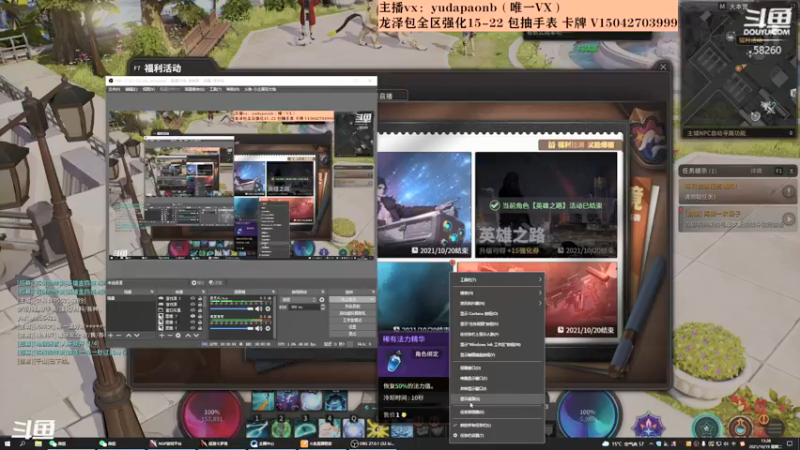Click OBS 退出 button in controls
Viewport: 800px width, 450px height.
pos(353,334)
